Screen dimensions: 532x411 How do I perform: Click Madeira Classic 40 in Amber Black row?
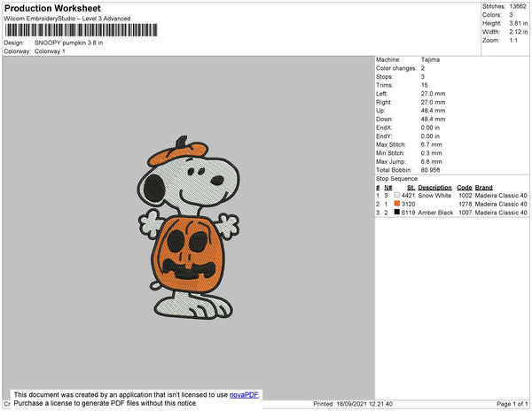tap(501, 213)
